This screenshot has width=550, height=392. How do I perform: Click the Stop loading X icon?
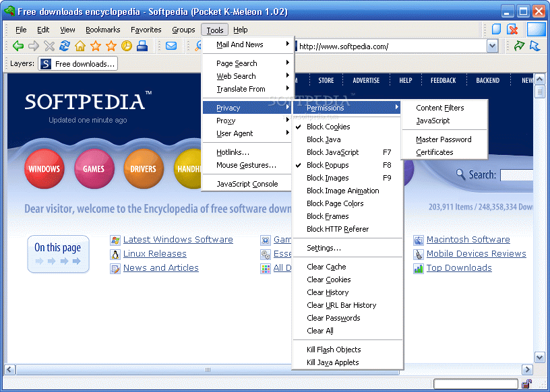[x=49, y=46]
